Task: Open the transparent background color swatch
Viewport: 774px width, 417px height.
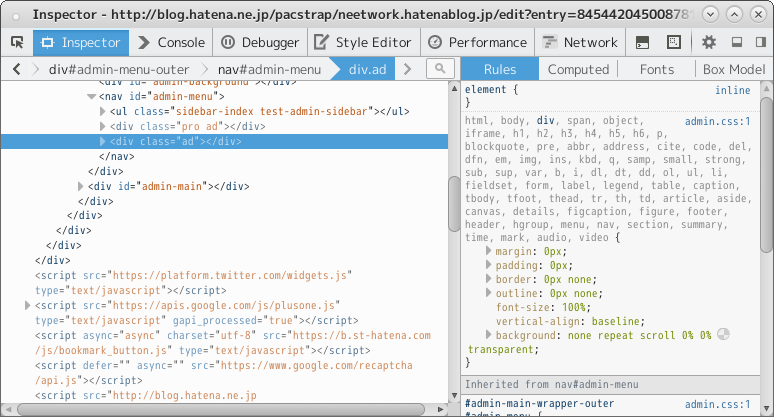Action: point(723,334)
